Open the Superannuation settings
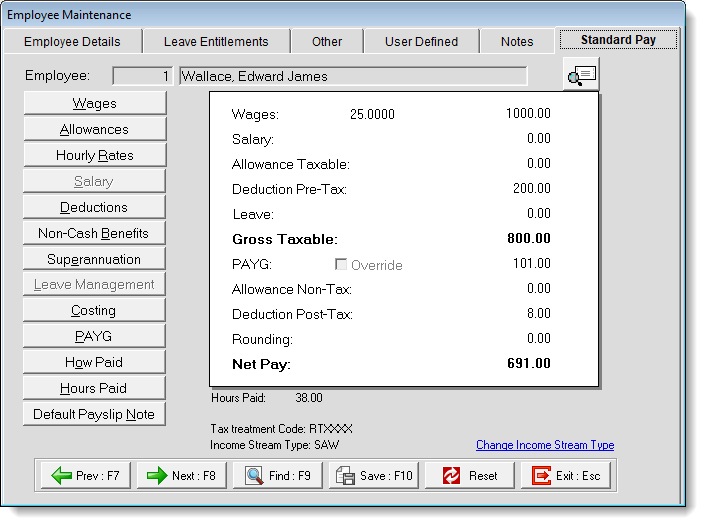Image resolution: width=705 pixels, height=526 pixels. point(94,259)
